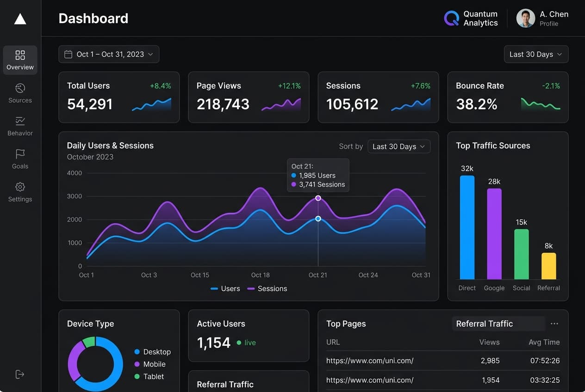Click the Active Users count 1,154
The image size is (585, 392).
pyautogui.click(x=213, y=343)
